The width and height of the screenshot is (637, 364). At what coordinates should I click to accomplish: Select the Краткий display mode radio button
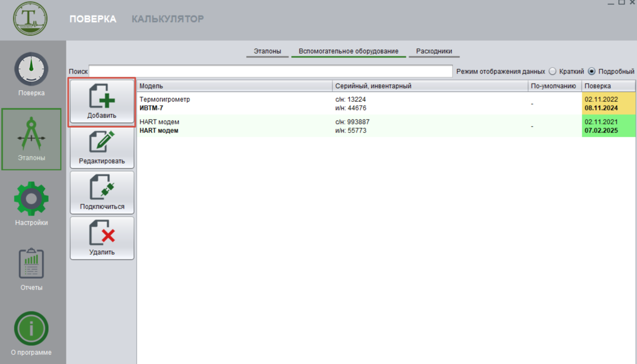pos(552,71)
